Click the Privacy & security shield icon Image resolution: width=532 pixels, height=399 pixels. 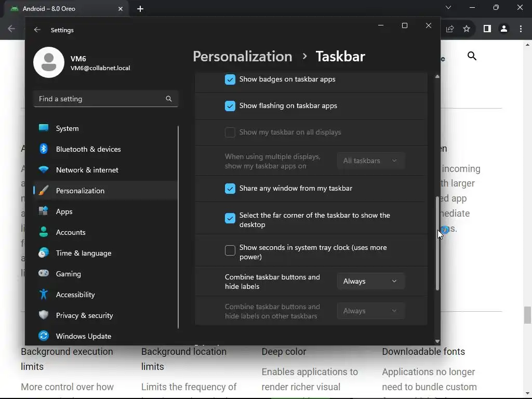coord(44,315)
